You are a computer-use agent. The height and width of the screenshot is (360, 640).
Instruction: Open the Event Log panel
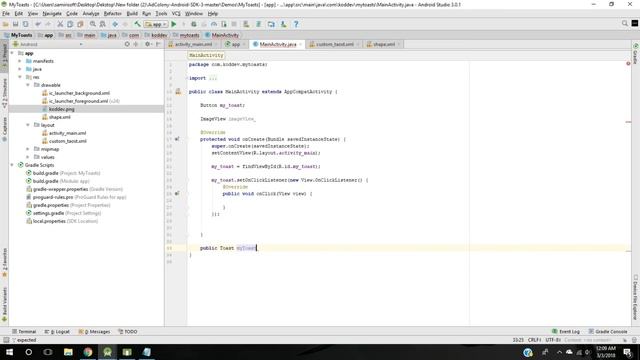(566, 331)
